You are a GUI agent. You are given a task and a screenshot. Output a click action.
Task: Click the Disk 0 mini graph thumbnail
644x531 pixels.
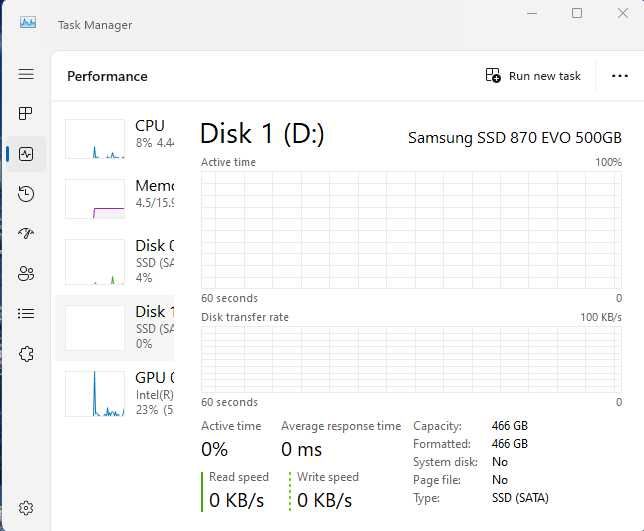coord(95,262)
